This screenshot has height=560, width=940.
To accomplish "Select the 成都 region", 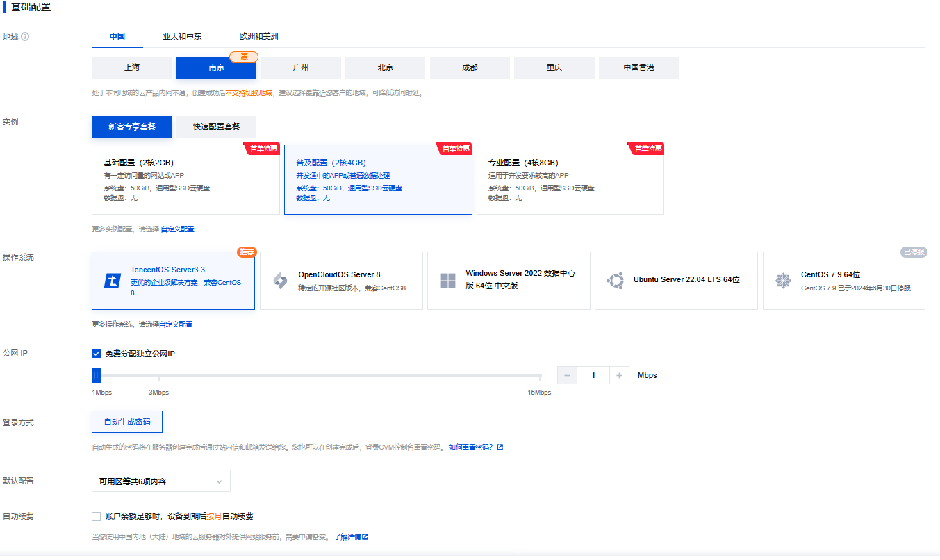I will 470,68.
